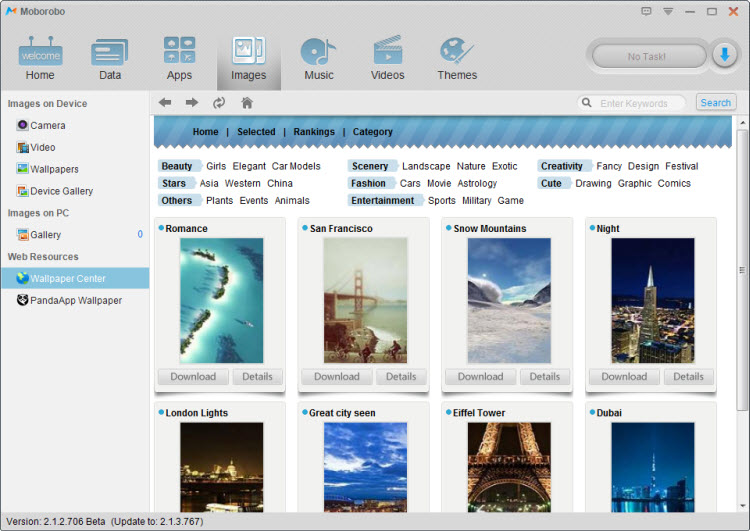Open the Selected tab
The image size is (750, 531).
[256, 132]
